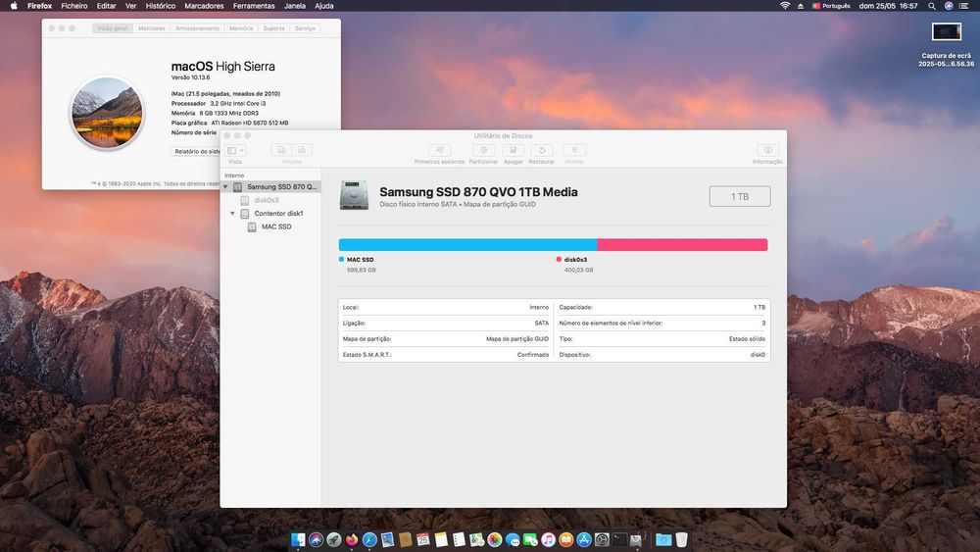Click the 'Confirmado' S.M.A.R.T. value

[532, 355]
